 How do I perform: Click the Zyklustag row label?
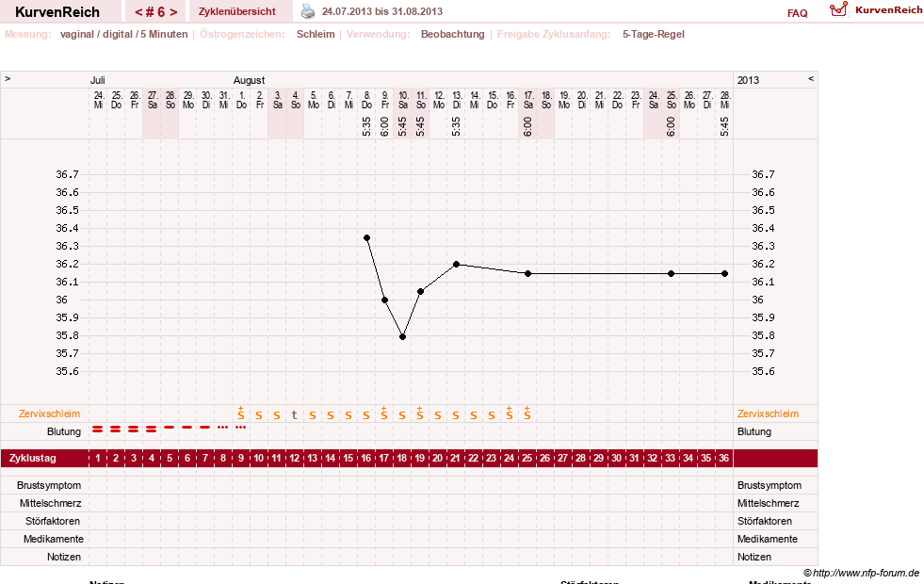click(x=32, y=458)
